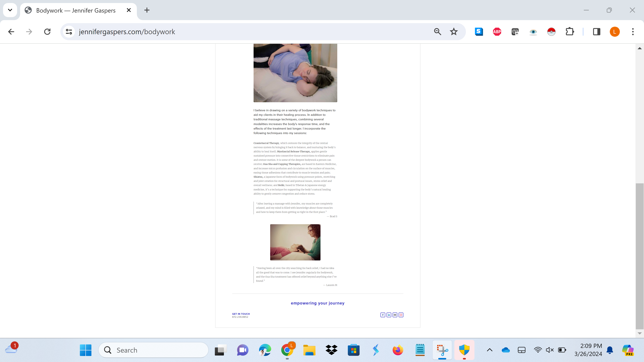Open the Instagram footer icon
Viewport: 644px width, 362px height.
(401, 315)
